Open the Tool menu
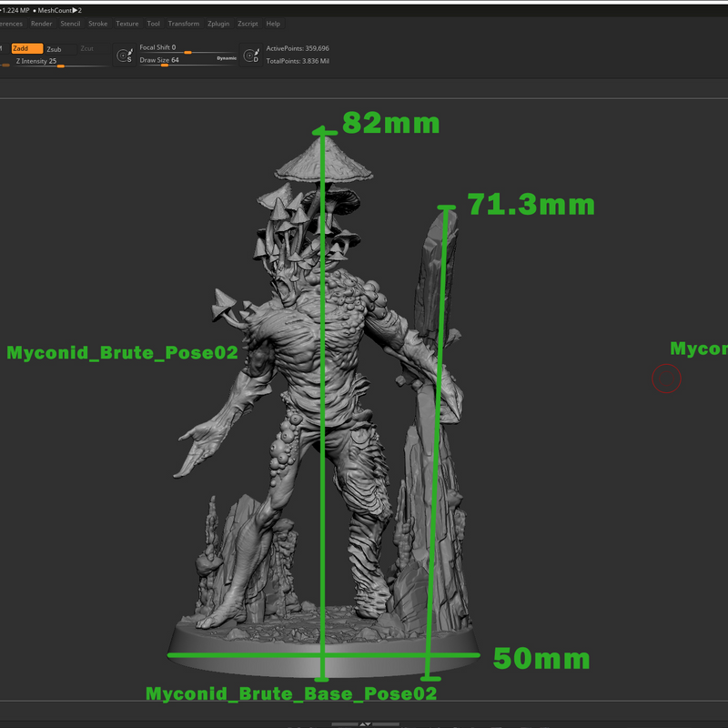Viewport: 728px width, 728px height. tap(153, 24)
